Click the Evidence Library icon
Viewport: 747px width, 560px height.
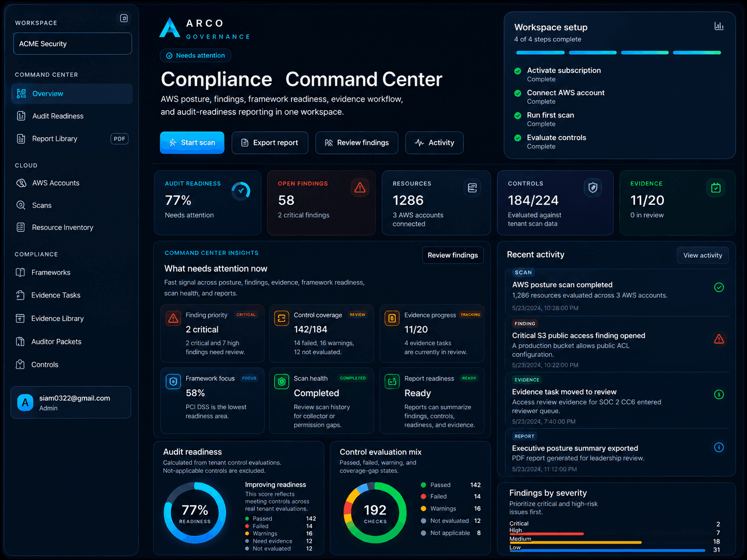pos(20,319)
